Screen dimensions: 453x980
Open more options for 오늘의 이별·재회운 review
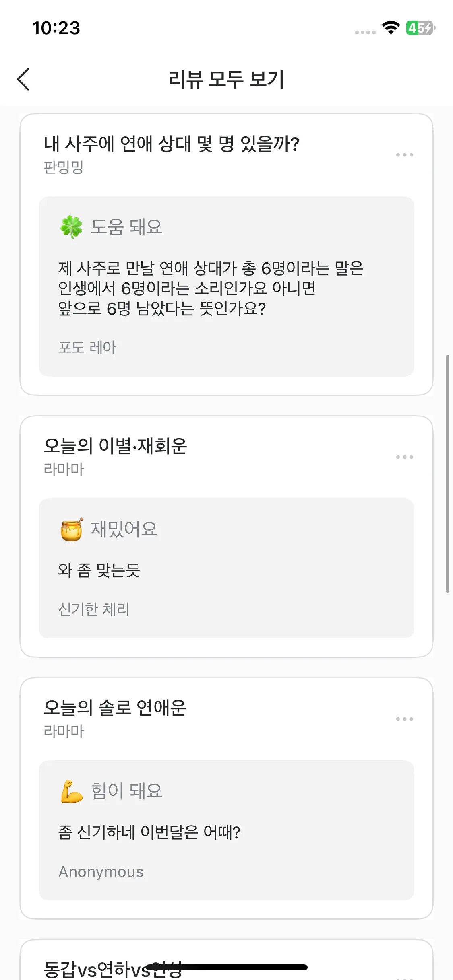(x=404, y=457)
